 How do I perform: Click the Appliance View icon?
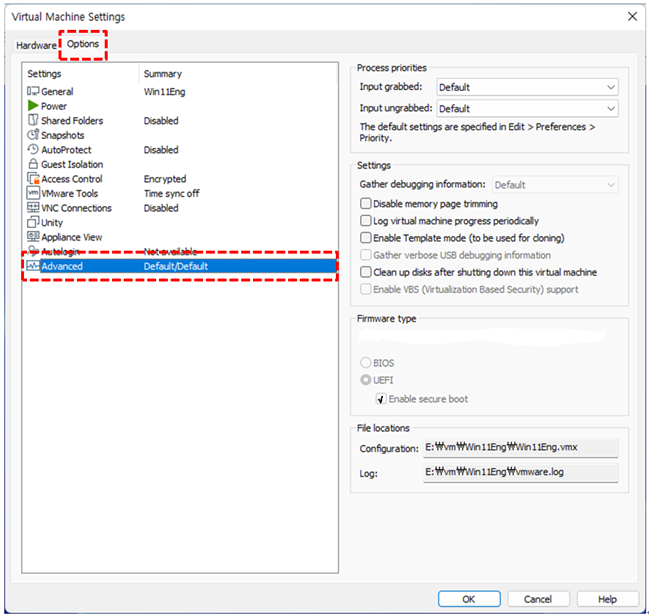(x=33, y=237)
